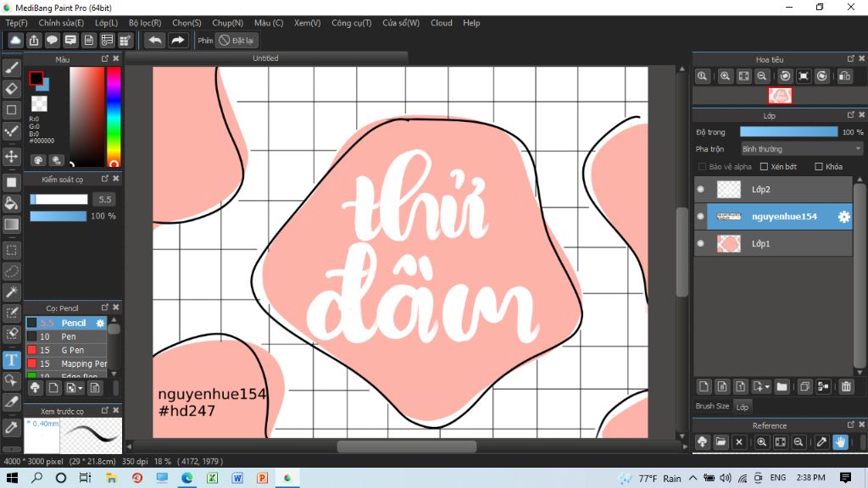
Task: Toggle Bảo vệ alpha checkbox
Action: 702,167
